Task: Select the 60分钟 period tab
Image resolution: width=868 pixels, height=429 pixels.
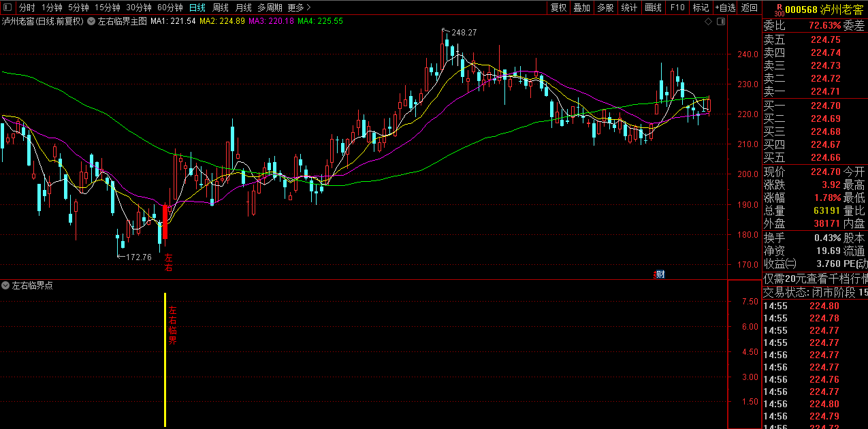Action: click(x=170, y=7)
